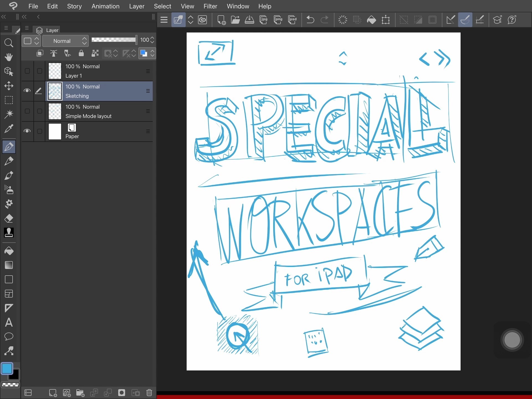Hide the Paper layer with its eye
The image size is (532, 399).
pyautogui.click(x=27, y=131)
